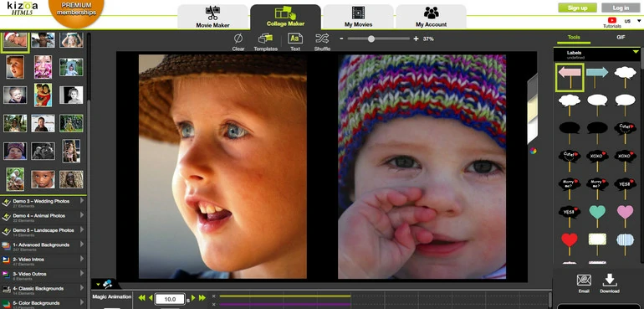Click the single left arrow duration stepper

click(x=151, y=298)
